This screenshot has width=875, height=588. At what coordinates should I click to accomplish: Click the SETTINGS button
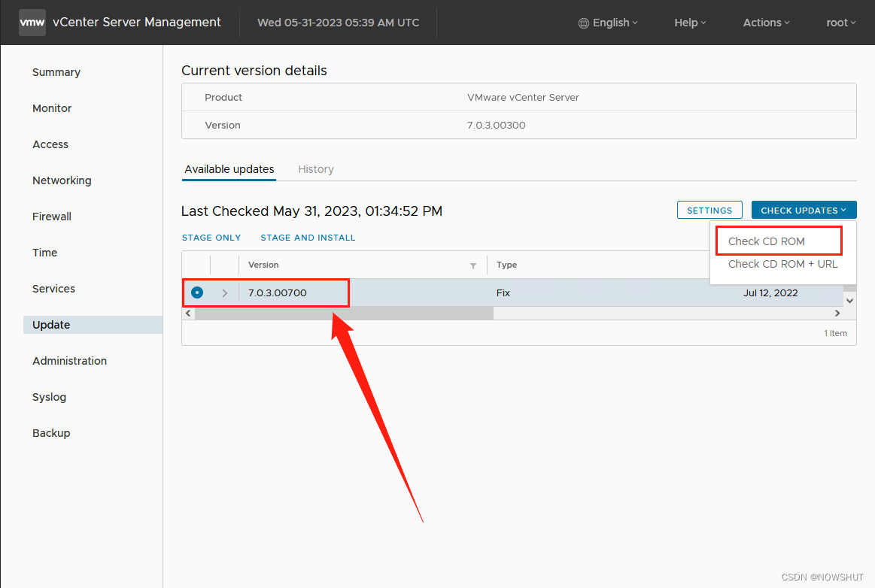click(709, 211)
